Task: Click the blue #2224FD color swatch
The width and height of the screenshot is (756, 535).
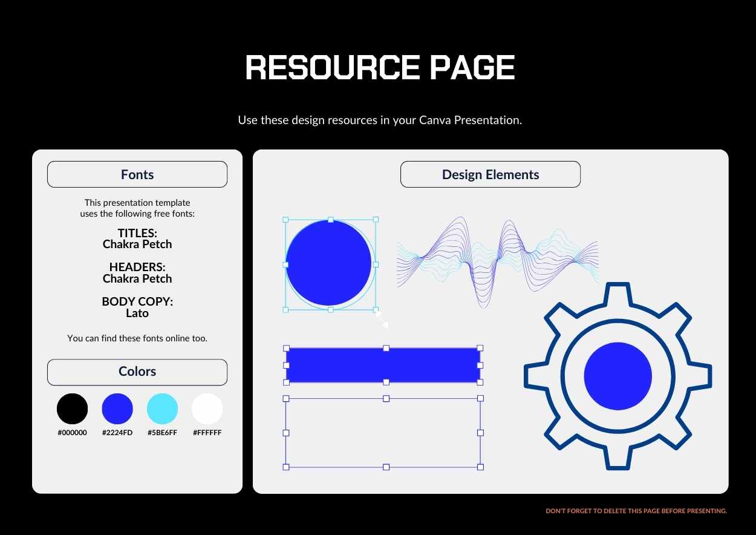Action: pyautogui.click(x=117, y=409)
